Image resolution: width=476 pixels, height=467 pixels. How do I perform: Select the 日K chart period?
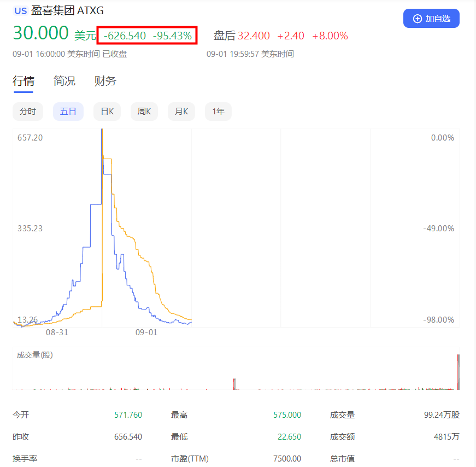tap(107, 112)
